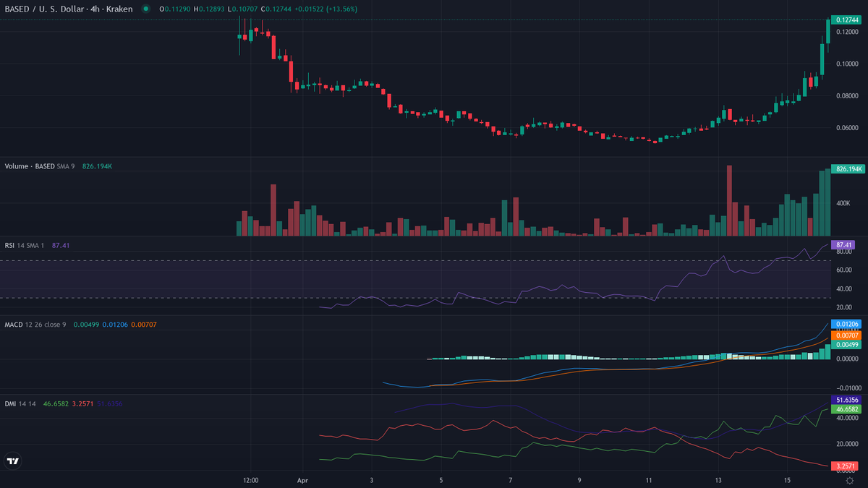Click the Apr date on time axis
The height and width of the screenshot is (488, 868).
click(x=302, y=479)
